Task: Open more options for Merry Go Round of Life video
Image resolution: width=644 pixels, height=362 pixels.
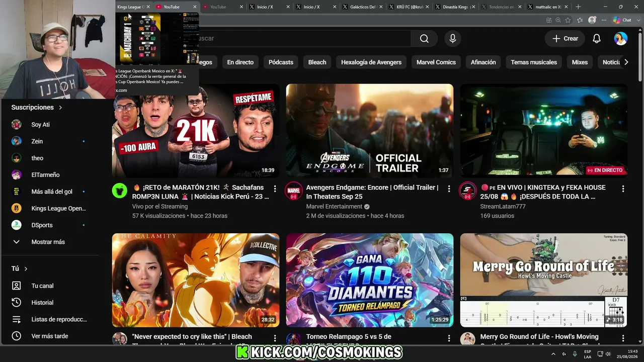Action: (x=623, y=338)
